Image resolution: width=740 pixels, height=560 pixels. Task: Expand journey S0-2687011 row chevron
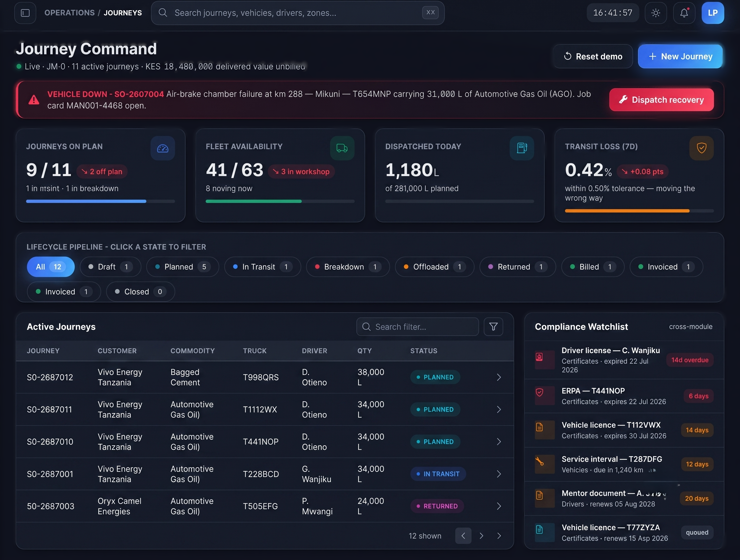click(498, 409)
